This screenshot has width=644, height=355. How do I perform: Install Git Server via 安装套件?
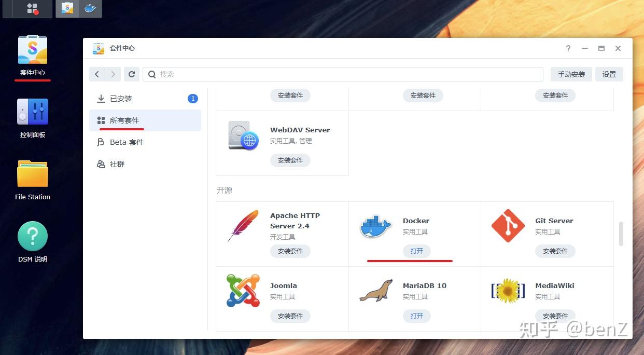555,251
